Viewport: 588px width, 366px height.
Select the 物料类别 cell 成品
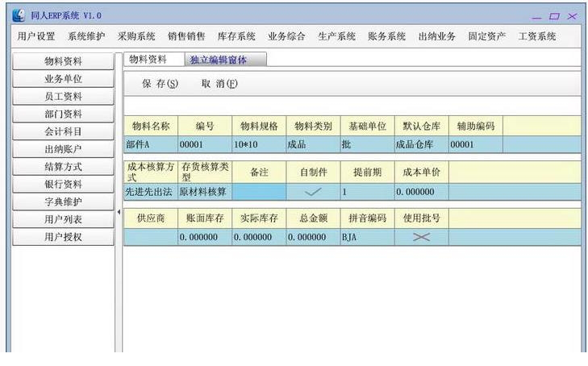[313, 144]
